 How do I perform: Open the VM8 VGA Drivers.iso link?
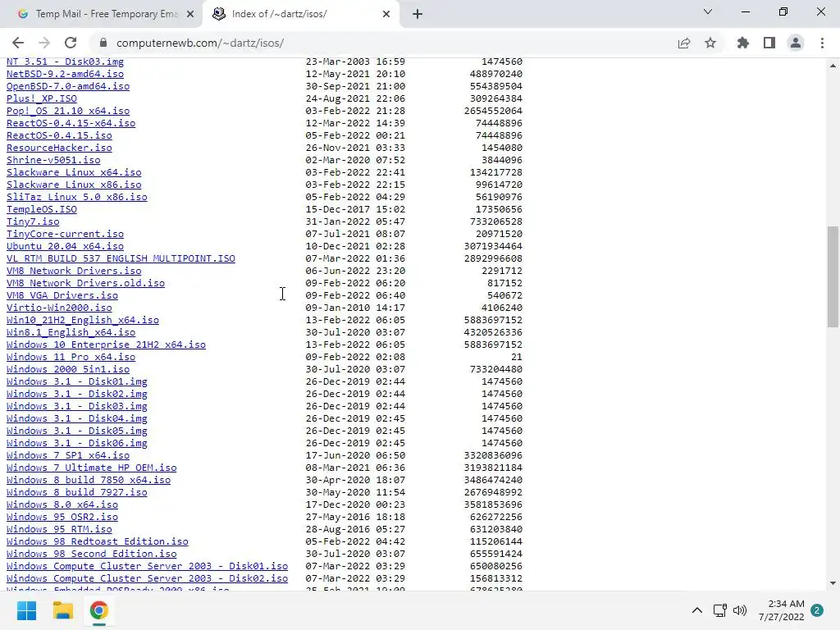(x=62, y=295)
